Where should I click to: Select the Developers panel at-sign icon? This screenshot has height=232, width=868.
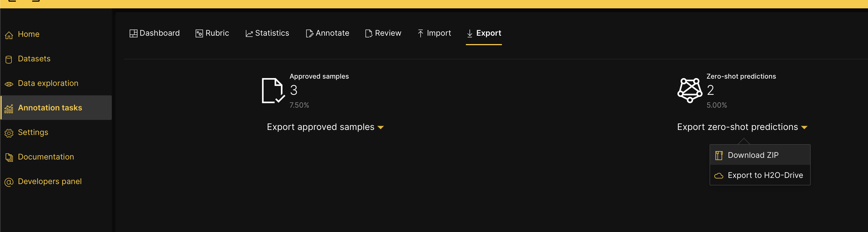pyautogui.click(x=9, y=181)
